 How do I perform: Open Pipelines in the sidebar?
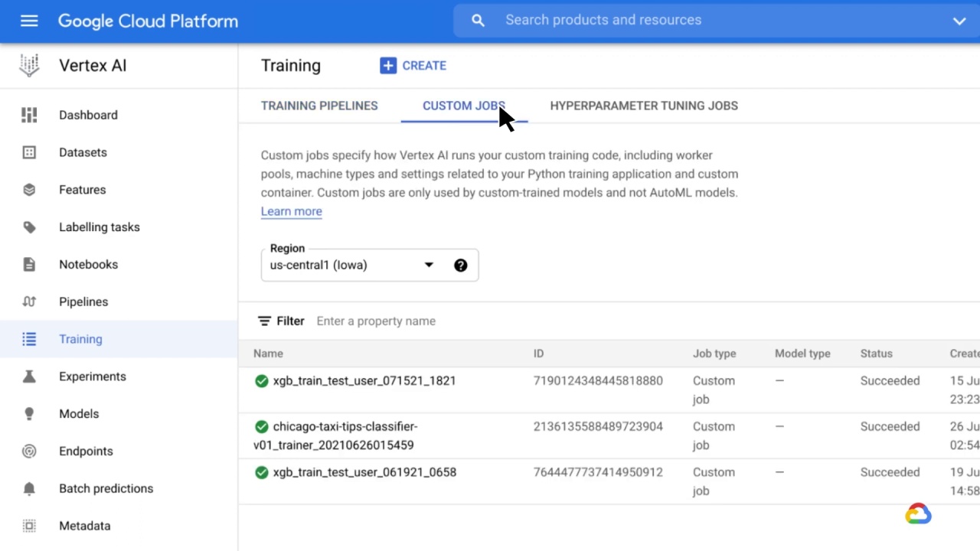coord(83,302)
